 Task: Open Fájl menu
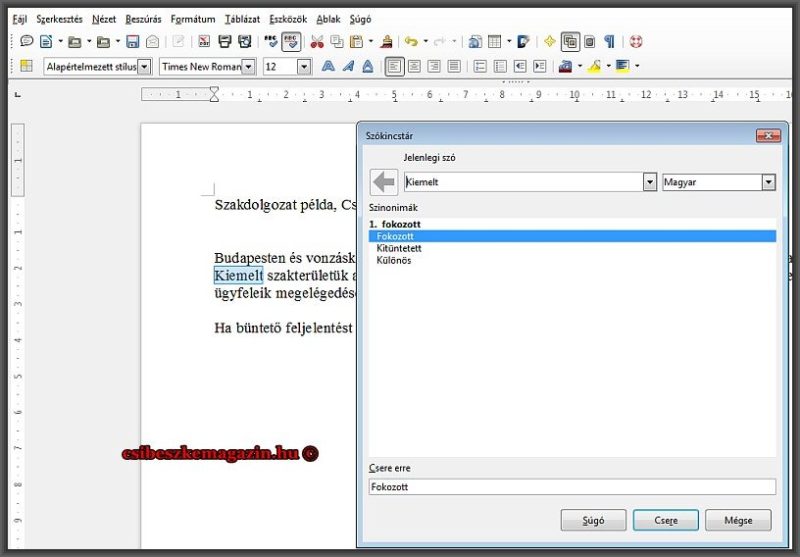tap(19, 19)
